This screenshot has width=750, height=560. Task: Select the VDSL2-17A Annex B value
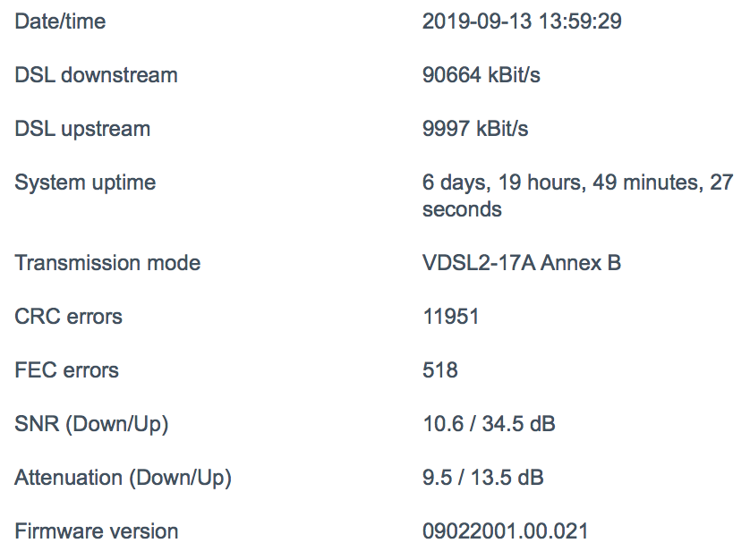pyautogui.click(x=522, y=263)
